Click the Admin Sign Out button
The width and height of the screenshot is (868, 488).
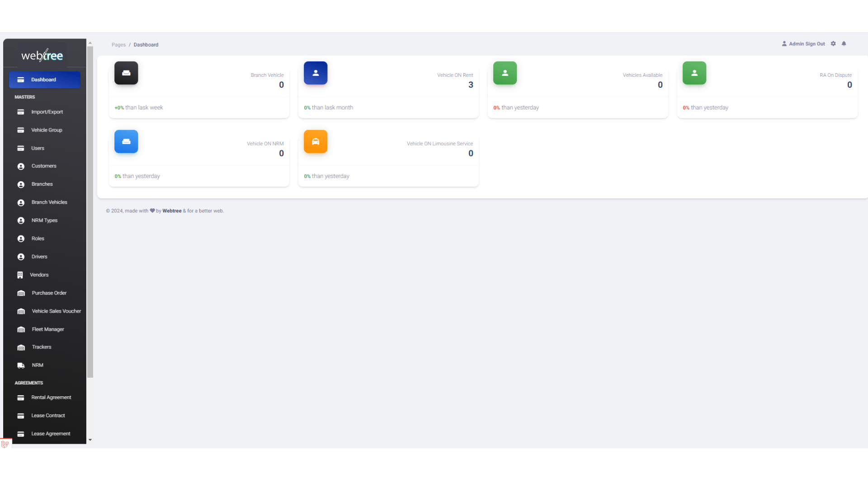(804, 43)
